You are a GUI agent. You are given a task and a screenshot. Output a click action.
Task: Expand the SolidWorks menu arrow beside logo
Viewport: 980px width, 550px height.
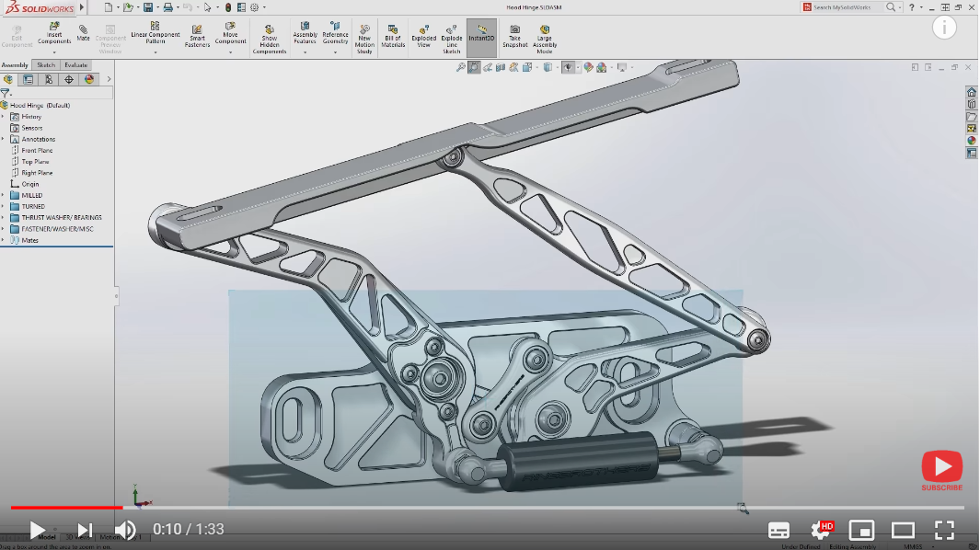pyautogui.click(x=82, y=7)
